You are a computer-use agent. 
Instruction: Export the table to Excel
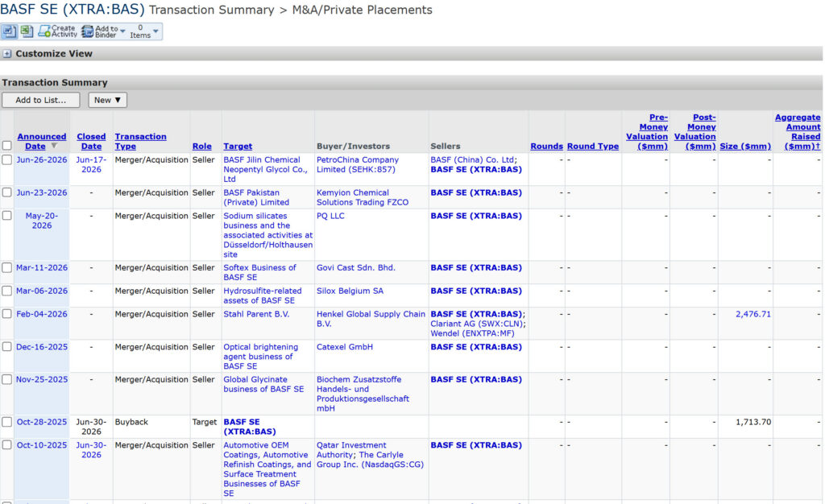[x=27, y=31]
